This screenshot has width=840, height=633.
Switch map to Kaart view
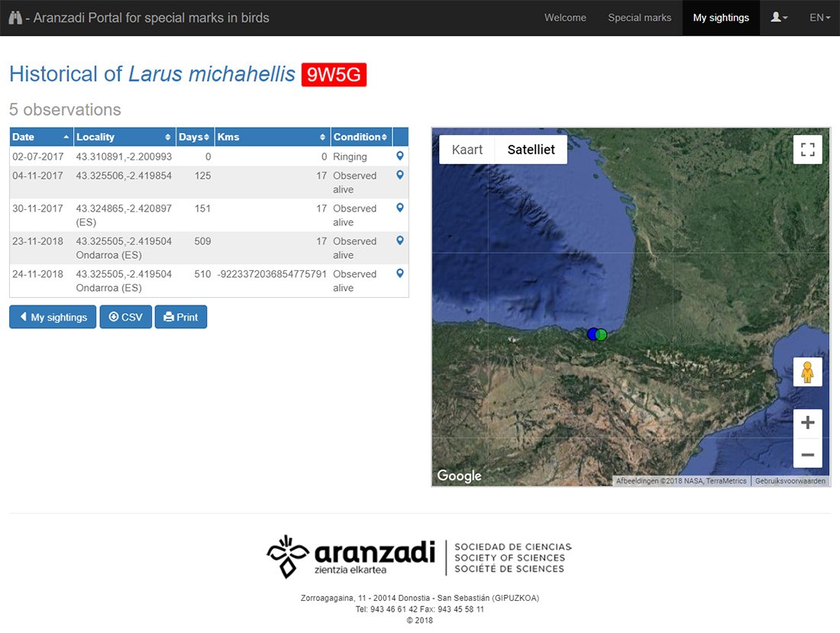[x=467, y=150]
